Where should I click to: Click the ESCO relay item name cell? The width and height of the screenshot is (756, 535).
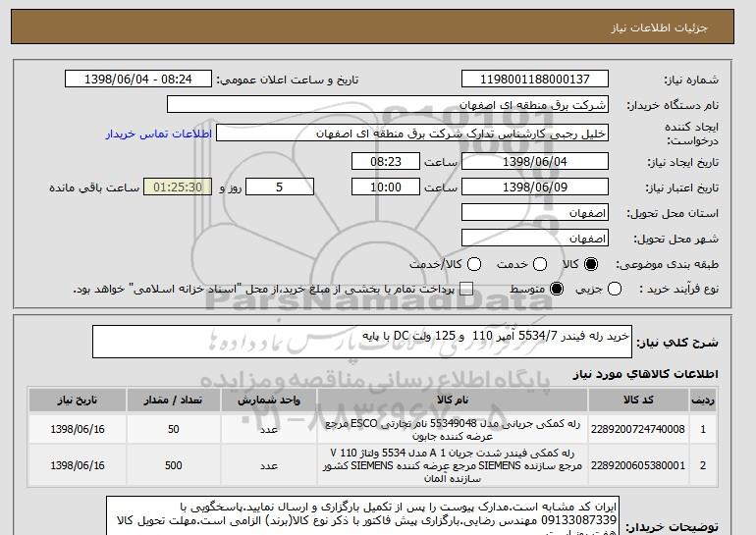(x=453, y=429)
